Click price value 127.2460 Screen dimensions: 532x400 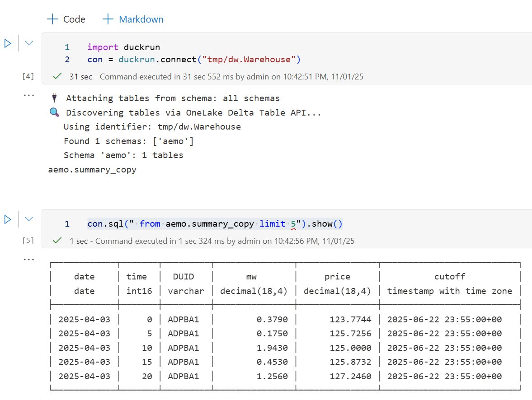point(350,376)
